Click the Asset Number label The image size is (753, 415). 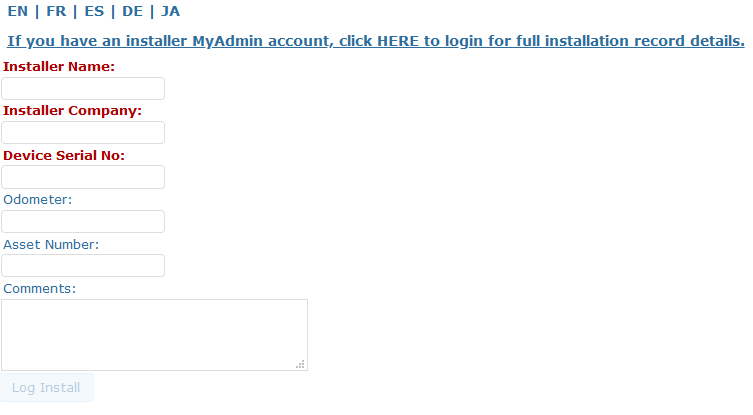coord(51,244)
